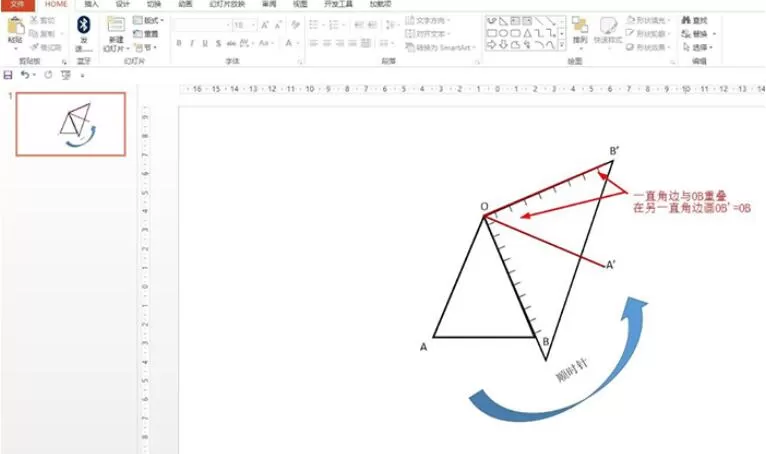Click the New Slide icon
Viewport: 766px width, 454px height.
tap(116, 25)
